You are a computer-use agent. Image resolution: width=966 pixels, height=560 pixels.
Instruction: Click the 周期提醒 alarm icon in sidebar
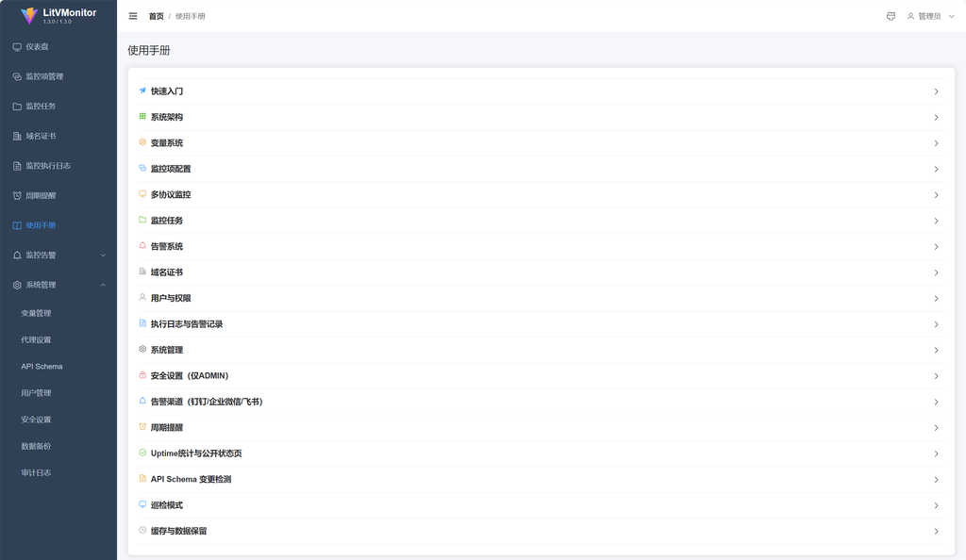point(17,196)
